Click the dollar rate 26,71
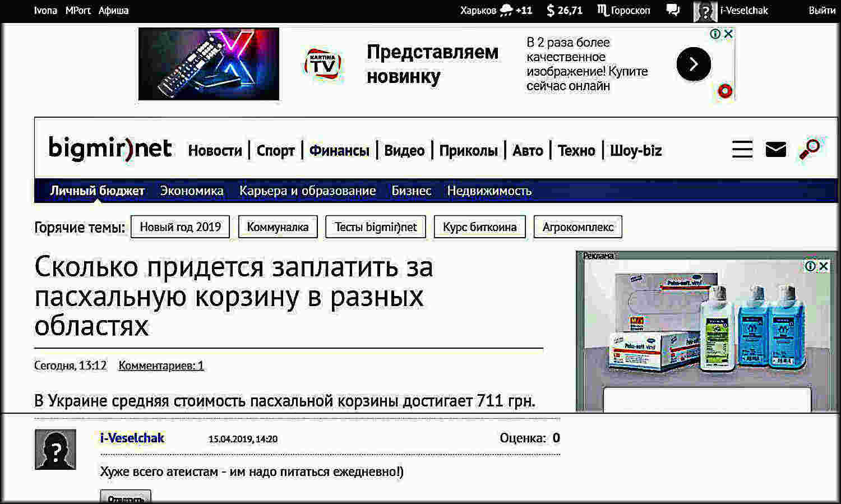The width and height of the screenshot is (841, 504). (x=565, y=10)
